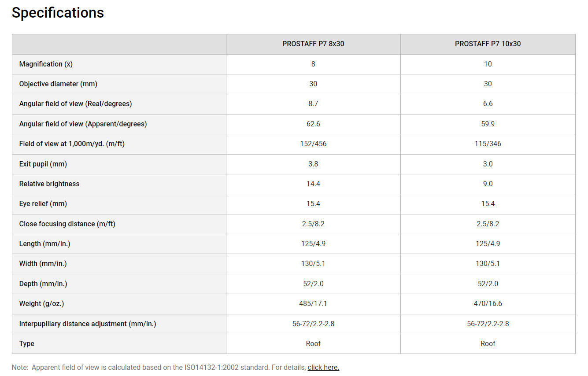
Task: Click the 152/456 field of view value
Action: click(x=313, y=144)
